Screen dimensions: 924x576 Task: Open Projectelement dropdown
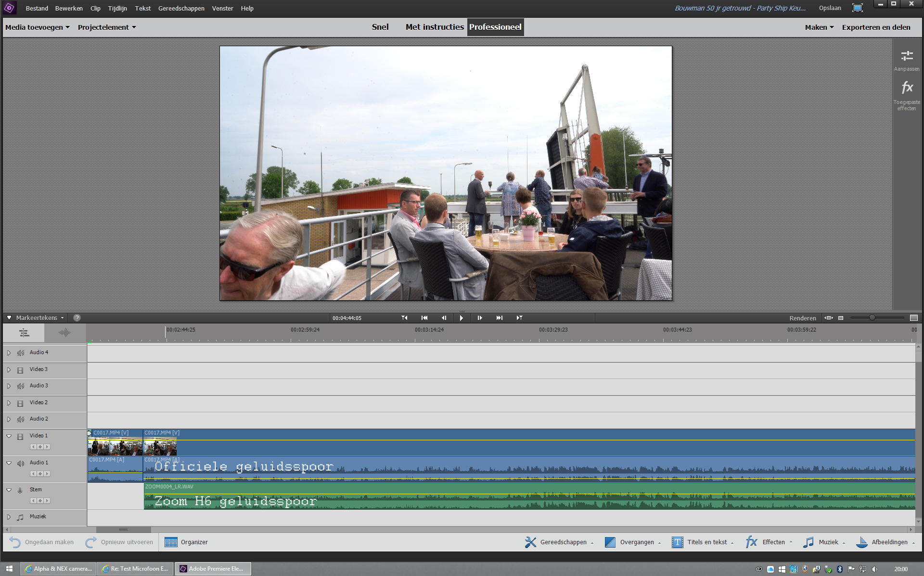point(107,27)
